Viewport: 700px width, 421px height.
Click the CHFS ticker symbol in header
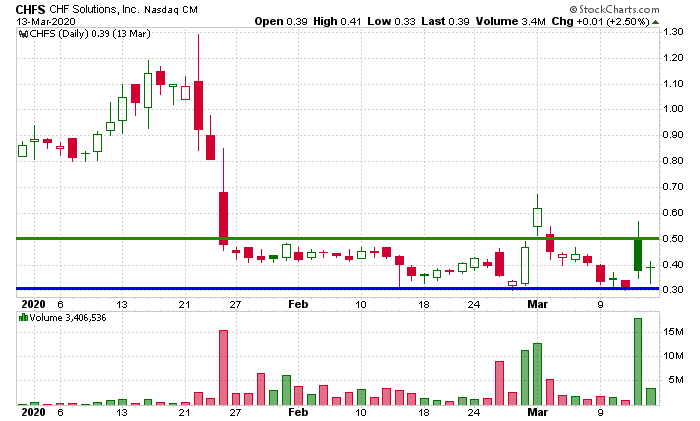(30, 9)
